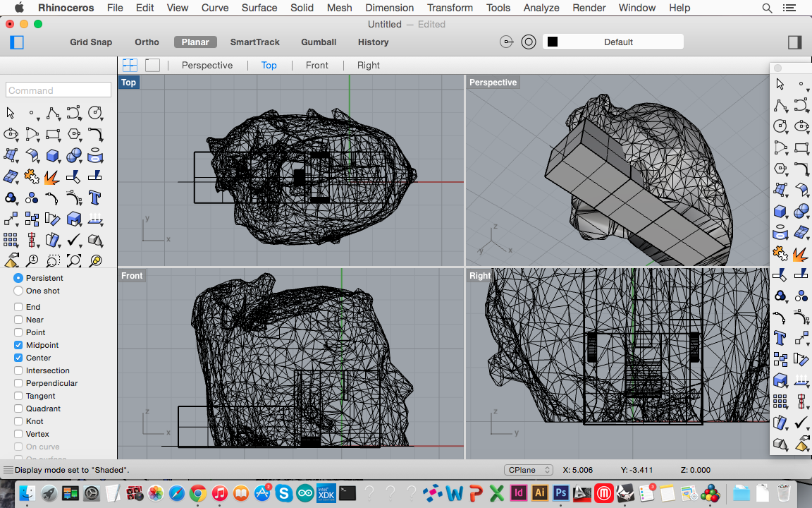Image resolution: width=812 pixels, height=508 pixels.
Task: Toggle the left sidebar panel icon
Action: 17,42
